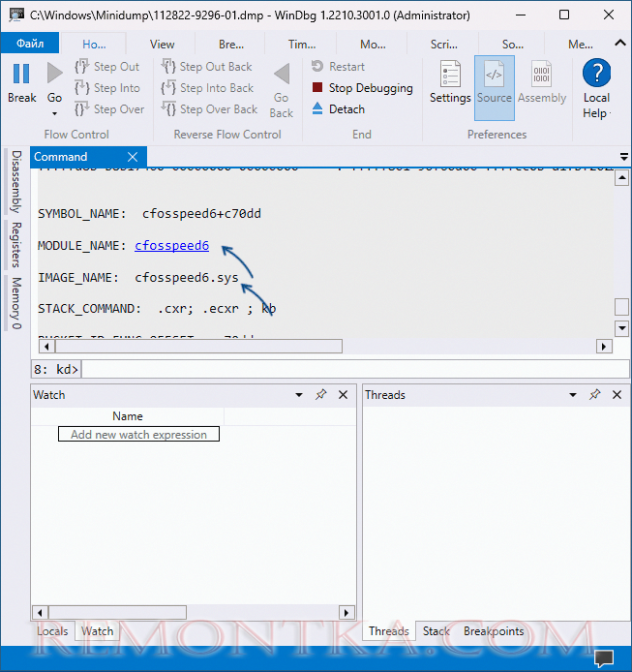The width and height of the screenshot is (632, 672).
Task: Switch to the Locals bottom tab
Action: coord(52,631)
